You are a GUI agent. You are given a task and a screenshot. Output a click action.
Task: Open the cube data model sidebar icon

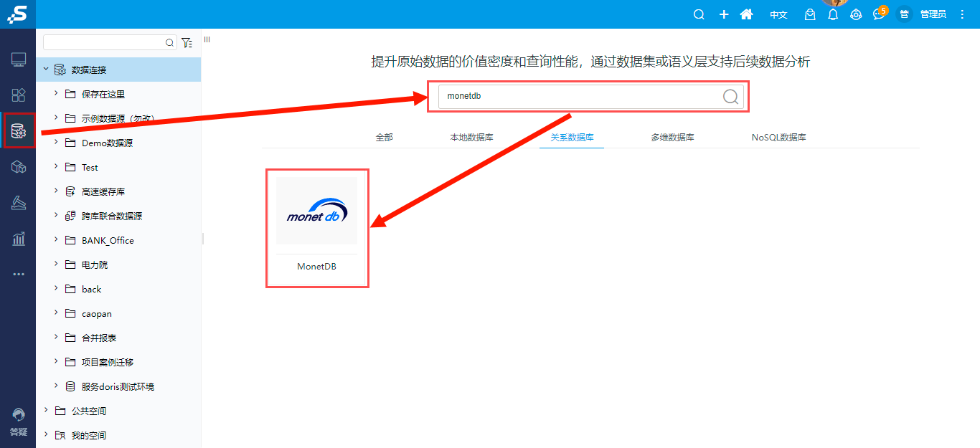click(19, 167)
